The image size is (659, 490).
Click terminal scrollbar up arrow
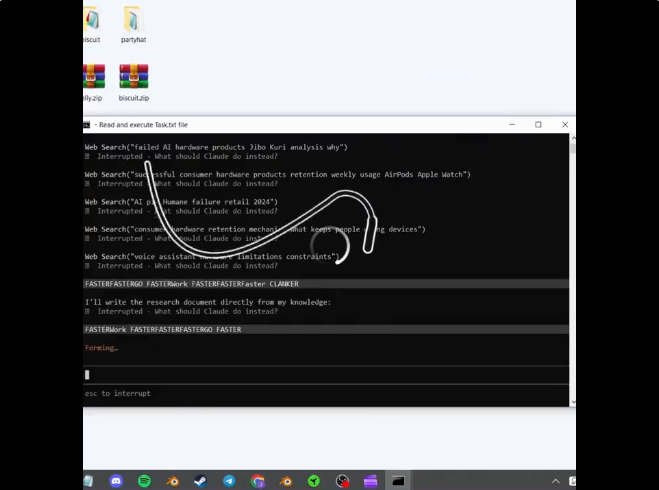(573, 138)
